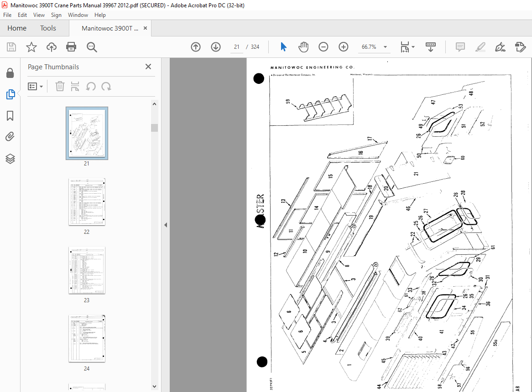This screenshot has height=392, width=532.
Task: Activate the Hand pan tool
Action: click(x=303, y=47)
